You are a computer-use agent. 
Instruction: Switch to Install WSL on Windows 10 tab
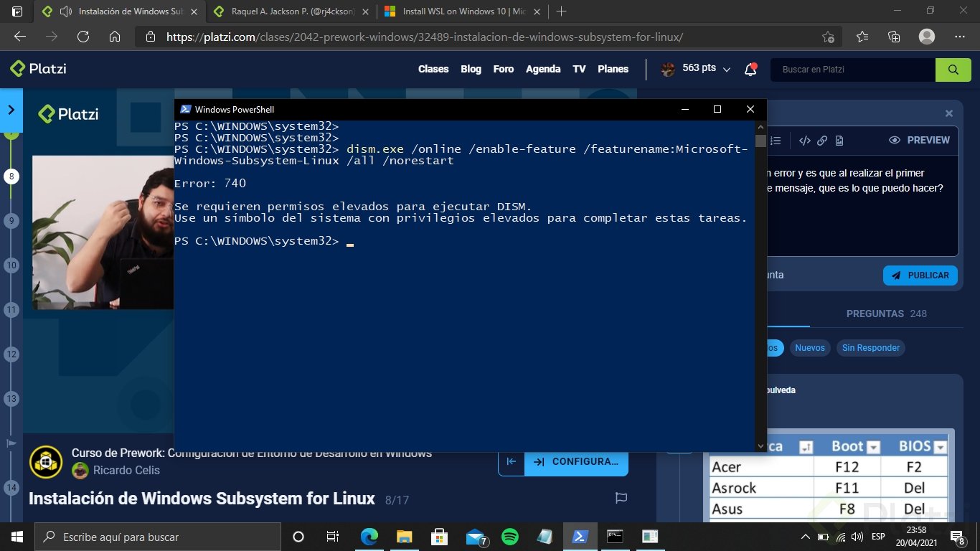click(x=462, y=11)
